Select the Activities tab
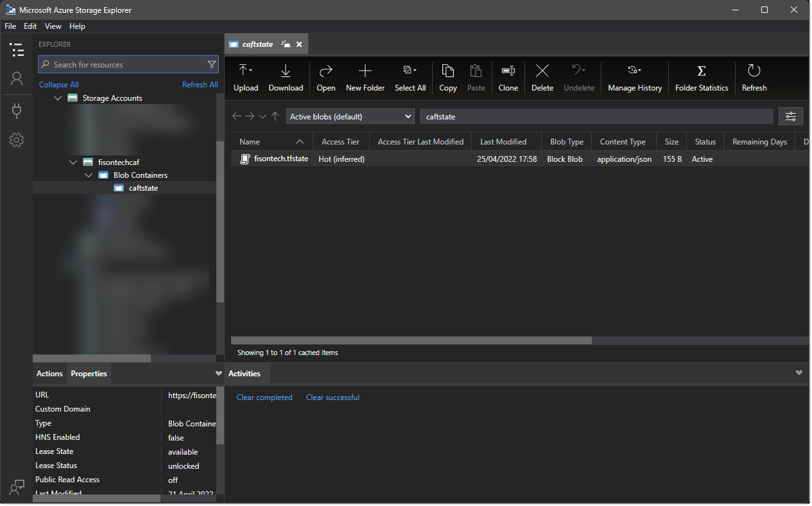812x506 pixels. click(245, 374)
